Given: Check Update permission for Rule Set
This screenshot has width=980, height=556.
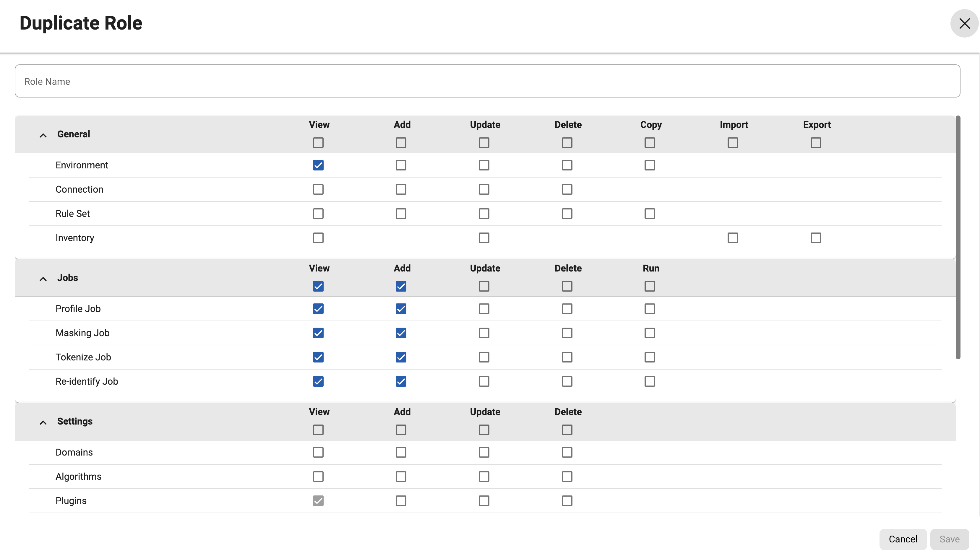Looking at the screenshot, I should (x=483, y=214).
